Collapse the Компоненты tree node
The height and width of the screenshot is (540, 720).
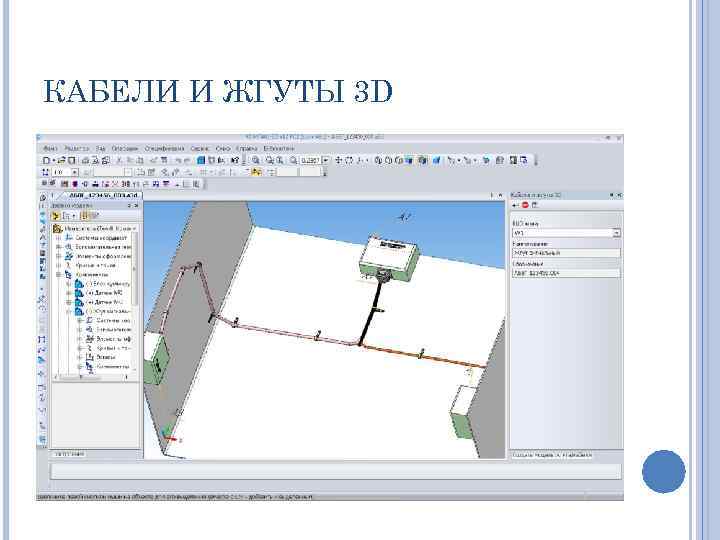(x=59, y=275)
